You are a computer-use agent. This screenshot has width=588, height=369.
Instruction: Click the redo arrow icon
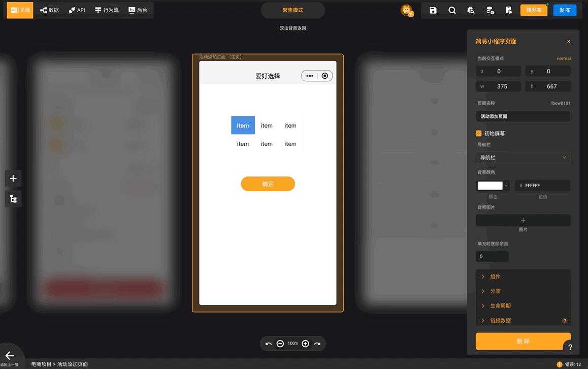317,344
